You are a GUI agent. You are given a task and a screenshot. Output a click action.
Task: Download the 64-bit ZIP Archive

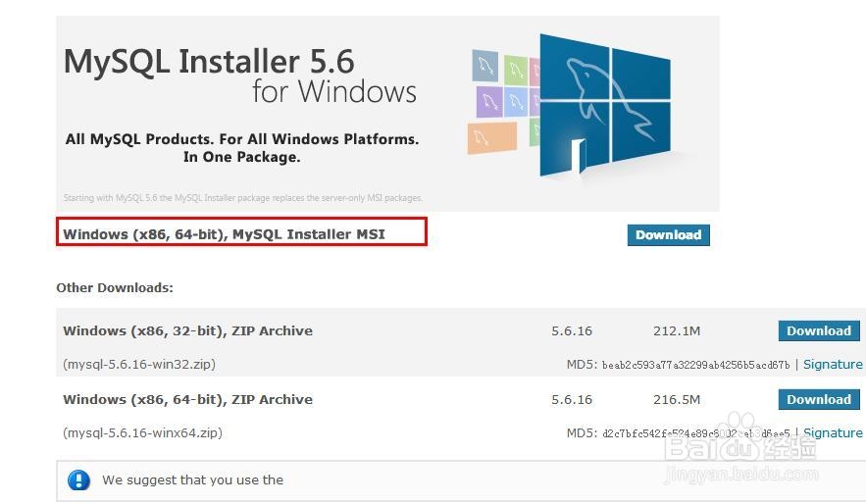pos(819,400)
